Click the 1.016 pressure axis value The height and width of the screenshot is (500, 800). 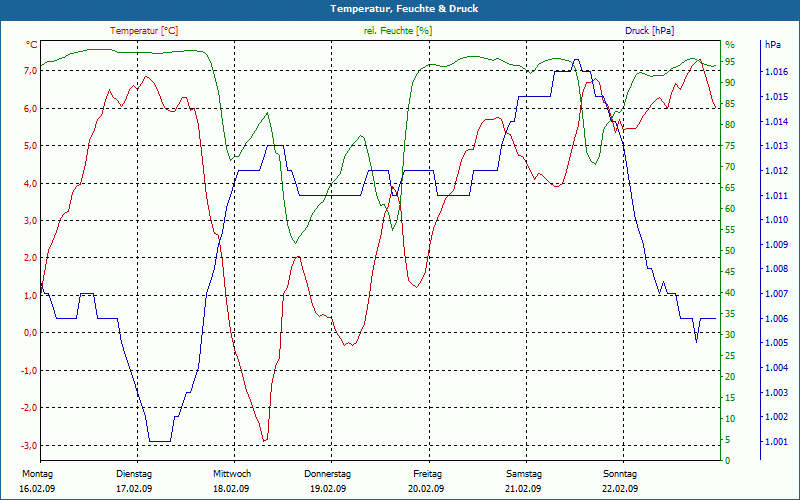776,72
